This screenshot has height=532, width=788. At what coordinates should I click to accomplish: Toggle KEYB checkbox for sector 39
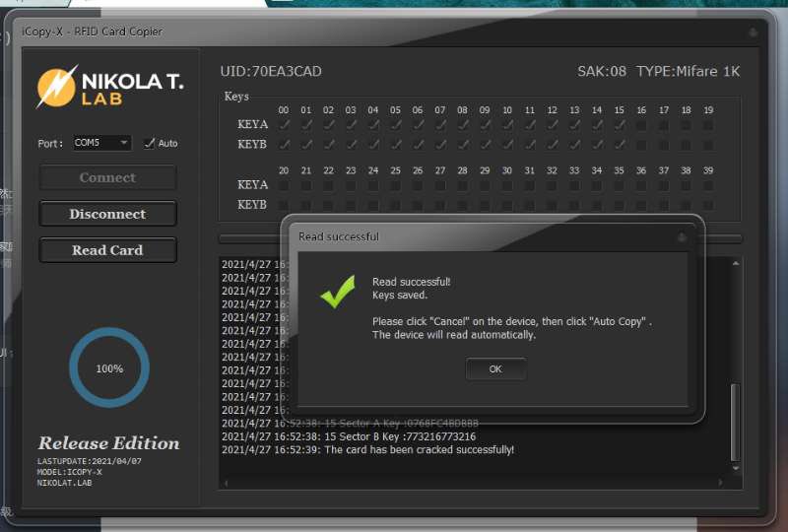click(x=708, y=205)
